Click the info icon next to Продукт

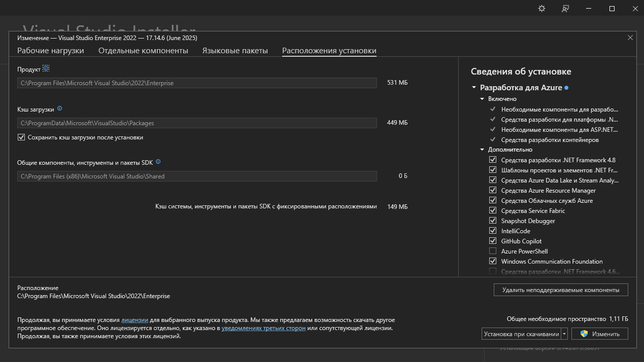point(46,68)
